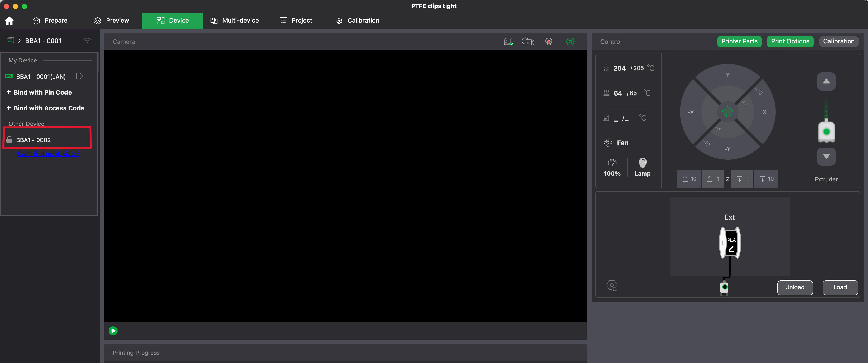868x363 pixels.
Task: Click the nozzle temperature icon
Action: click(606, 68)
